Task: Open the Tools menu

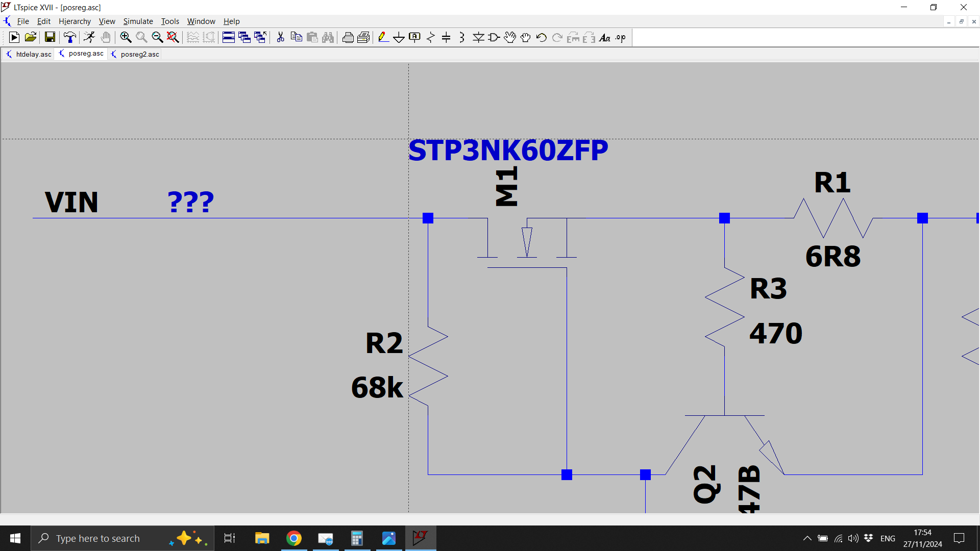Action: point(170,21)
